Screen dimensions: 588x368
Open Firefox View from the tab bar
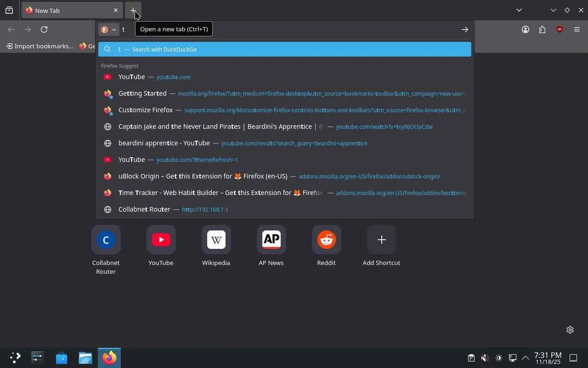click(x=9, y=10)
